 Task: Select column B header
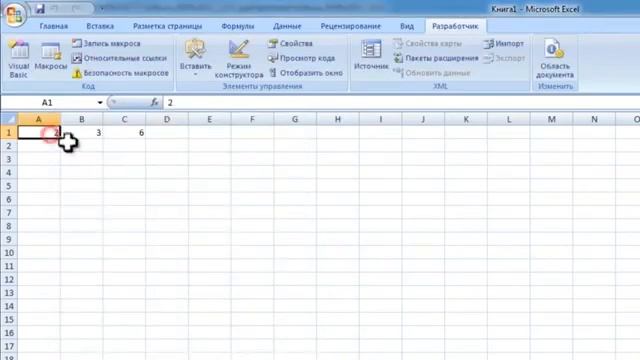[x=82, y=119]
